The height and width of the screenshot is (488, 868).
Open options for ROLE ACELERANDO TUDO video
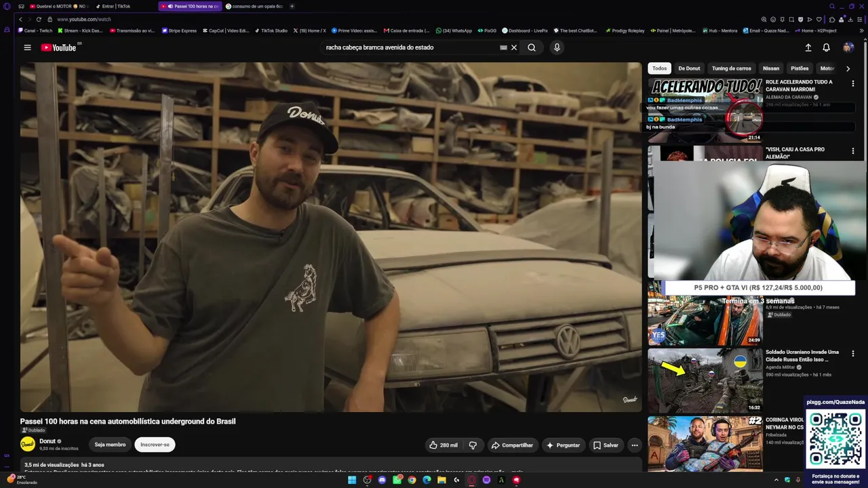[x=852, y=83]
